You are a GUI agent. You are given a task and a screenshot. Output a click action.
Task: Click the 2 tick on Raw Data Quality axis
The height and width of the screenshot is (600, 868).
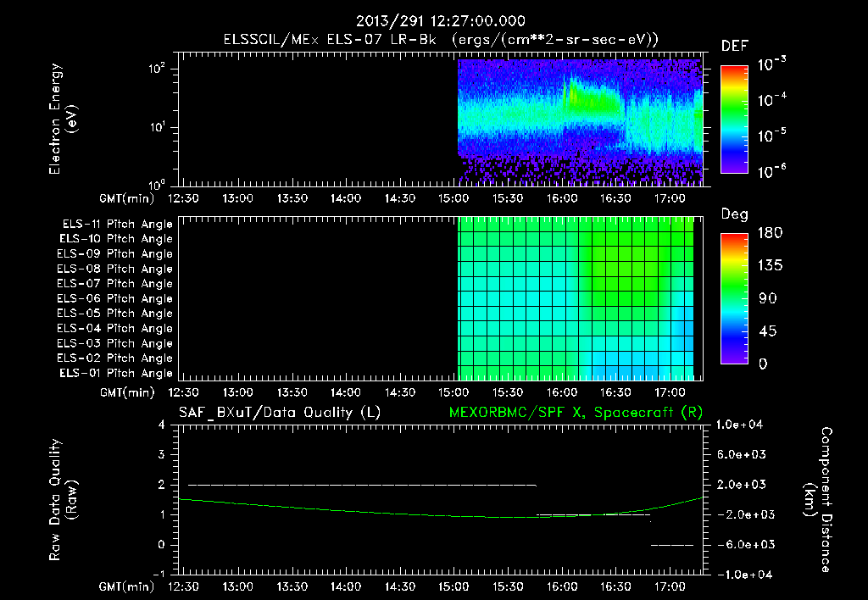[x=162, y=484]
